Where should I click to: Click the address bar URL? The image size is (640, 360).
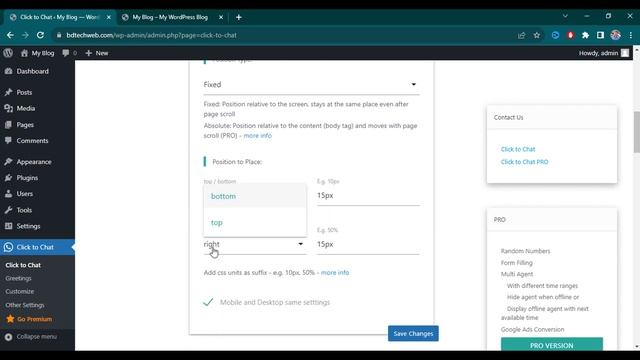pos(151,35)
